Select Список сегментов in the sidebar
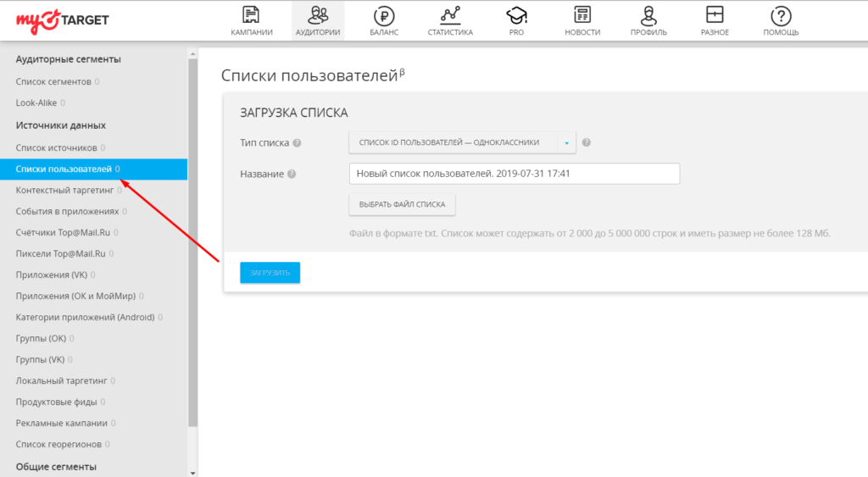This screenshot has height=477, width=868. pyautogui.click(x=53, y=82)
